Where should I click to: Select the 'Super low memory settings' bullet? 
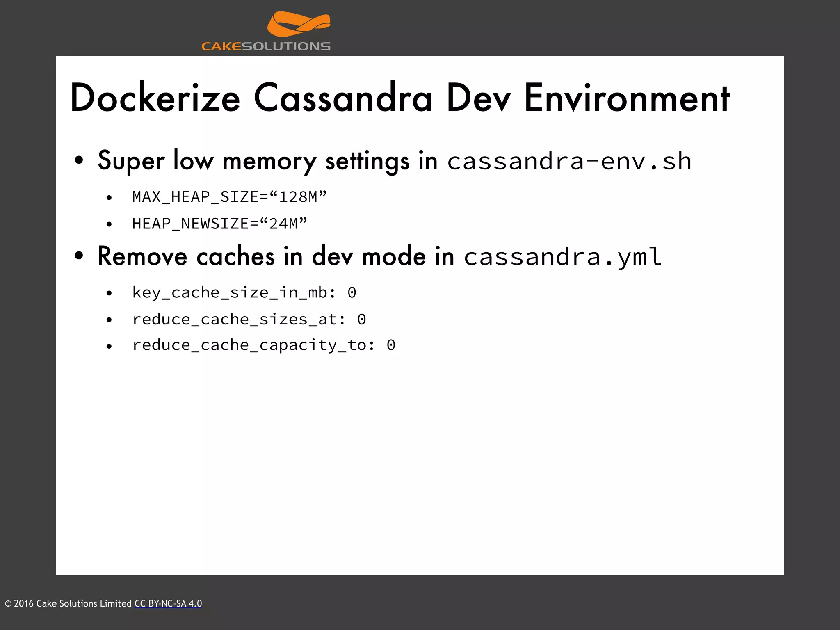(x=382, y=160)
